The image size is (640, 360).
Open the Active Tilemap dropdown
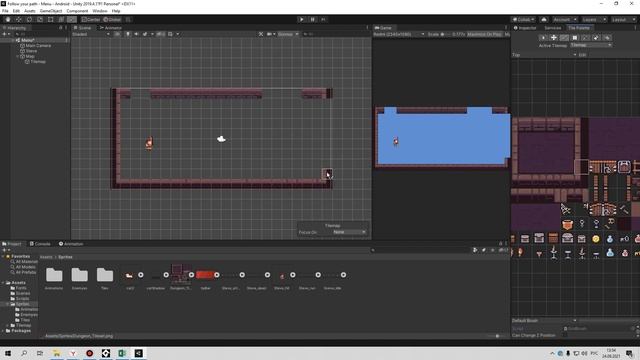(591, 45)
